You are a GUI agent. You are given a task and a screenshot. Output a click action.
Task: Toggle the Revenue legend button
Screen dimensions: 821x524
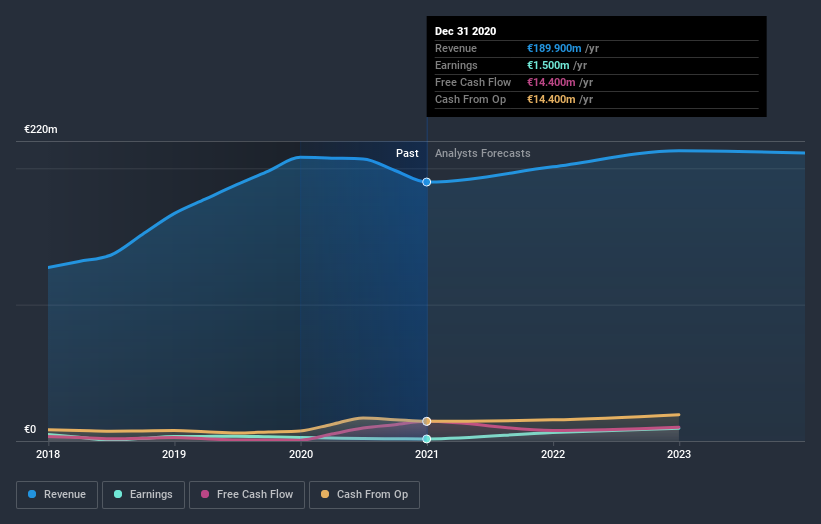tap(57, 495)
